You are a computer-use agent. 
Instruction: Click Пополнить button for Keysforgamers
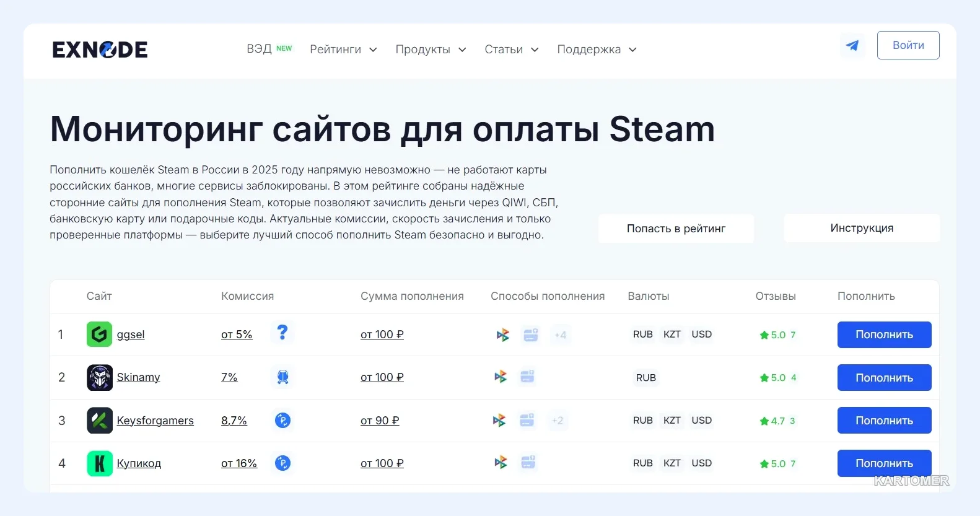tap(884, 421)
